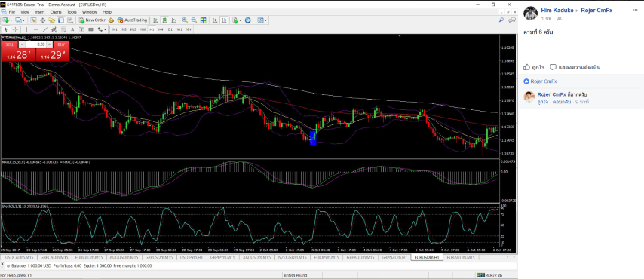This screenshot has width=644, height=279.
Task: Open the Periodicity clock dropdown
Action: 250,20
